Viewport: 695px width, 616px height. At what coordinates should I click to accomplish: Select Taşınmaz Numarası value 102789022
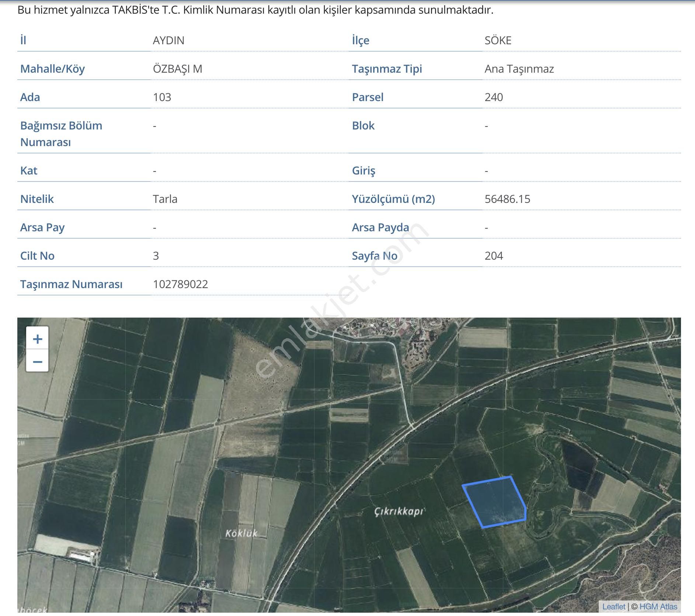tap(180, 284)
